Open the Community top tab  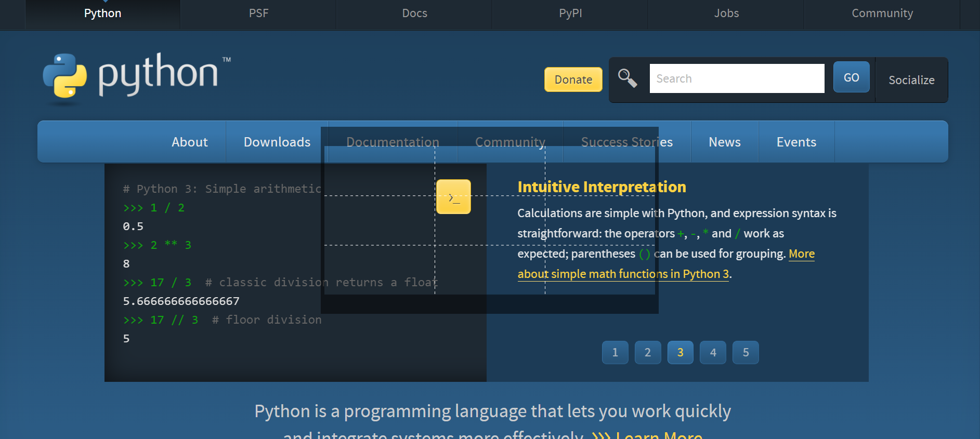click(882, 14)
